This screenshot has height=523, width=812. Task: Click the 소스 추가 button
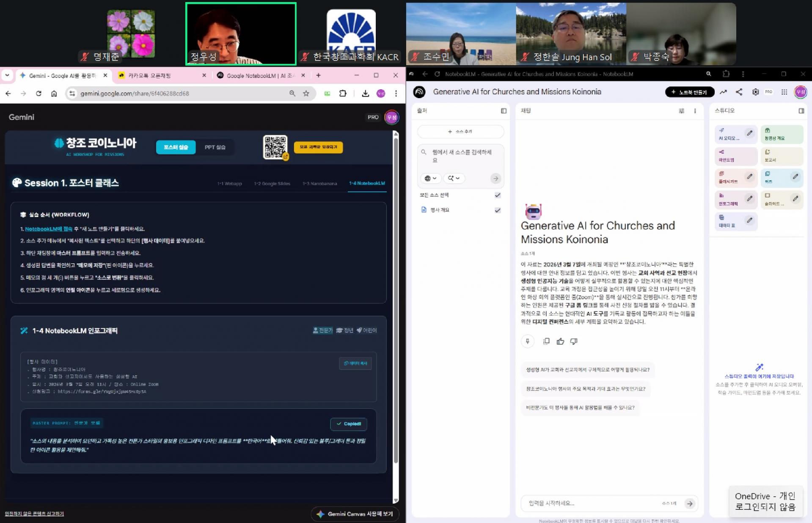[460, 132]
